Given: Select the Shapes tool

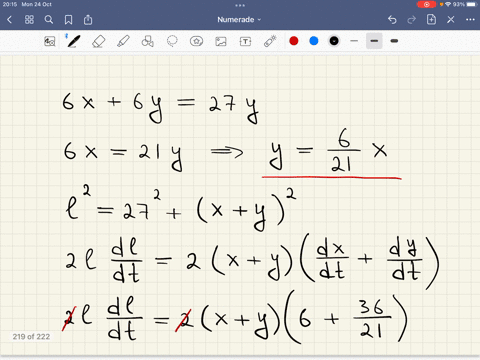Looking at the screenshot, I should pyautogui.click(x=147, y=41).
